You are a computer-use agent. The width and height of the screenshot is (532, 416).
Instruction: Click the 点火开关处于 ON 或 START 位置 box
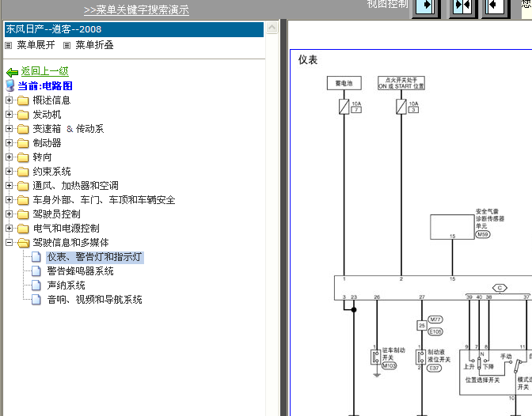[x=401, y=83]
